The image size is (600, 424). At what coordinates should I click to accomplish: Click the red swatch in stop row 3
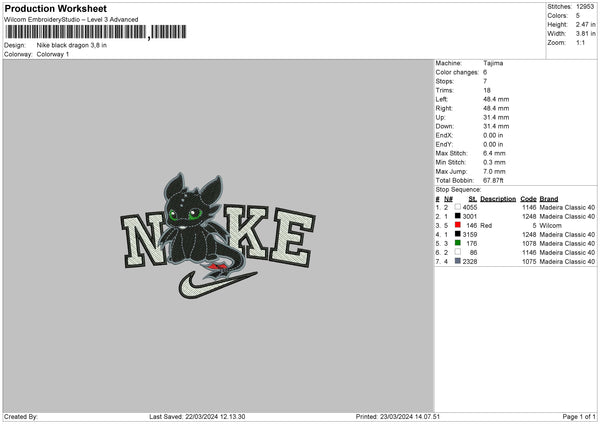click(458, 225)
